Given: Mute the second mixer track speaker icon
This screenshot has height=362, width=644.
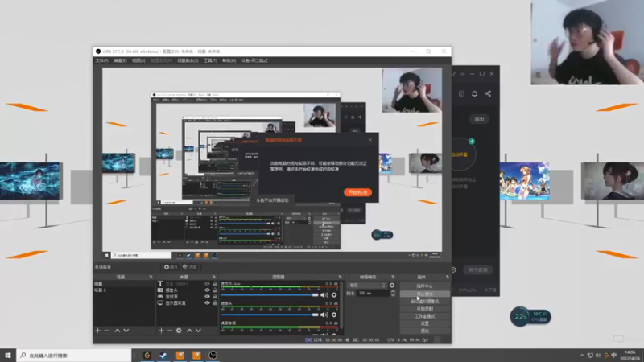Looking at the screenshot, I should (324, 315).
